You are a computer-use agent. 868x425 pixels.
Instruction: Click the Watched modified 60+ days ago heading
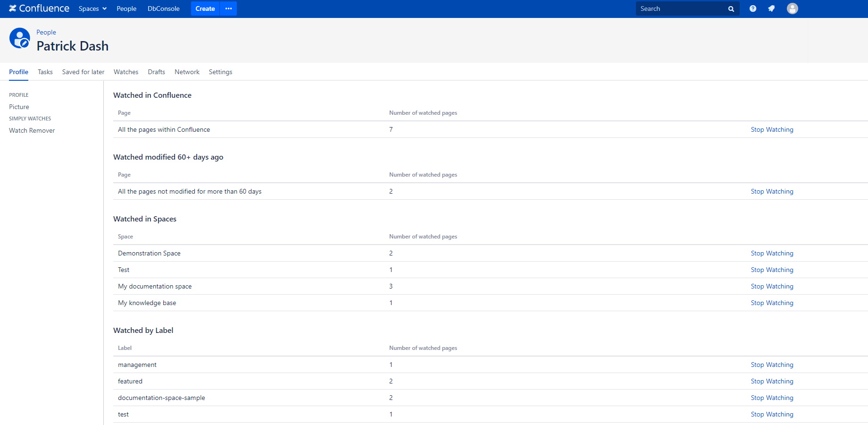(x=168, y=157)
